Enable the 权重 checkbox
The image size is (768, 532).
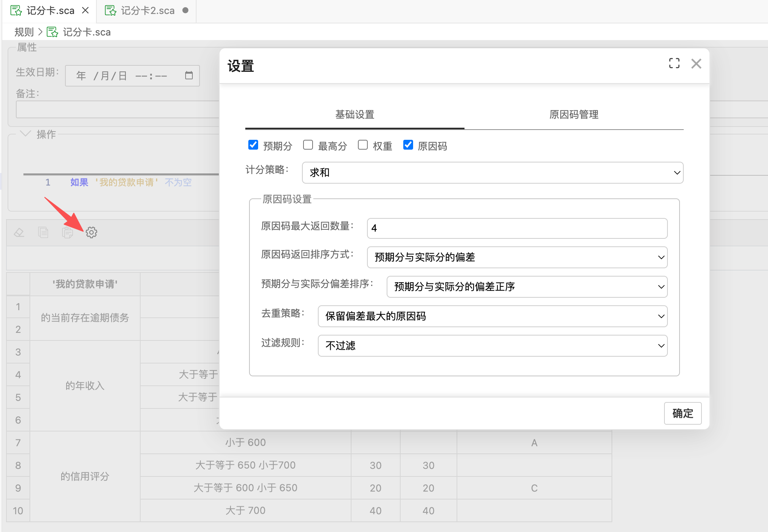pyautogui.click(x=363, y=145)
